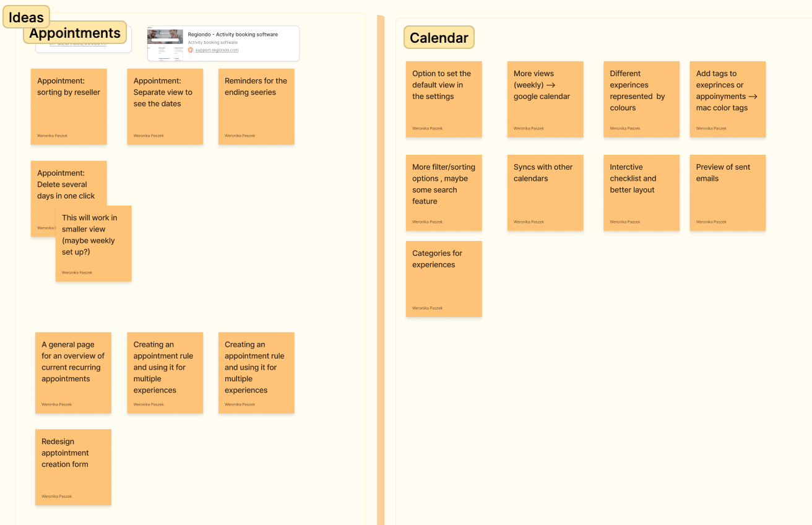Screen dimensions: 812x525
Task: Click author name on 'Preview of sent emails' sticky
Action: pos(712,222)
